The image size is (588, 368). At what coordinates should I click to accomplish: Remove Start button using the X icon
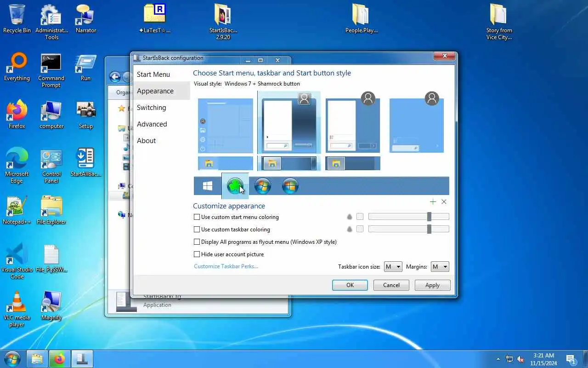pos(444,201)
